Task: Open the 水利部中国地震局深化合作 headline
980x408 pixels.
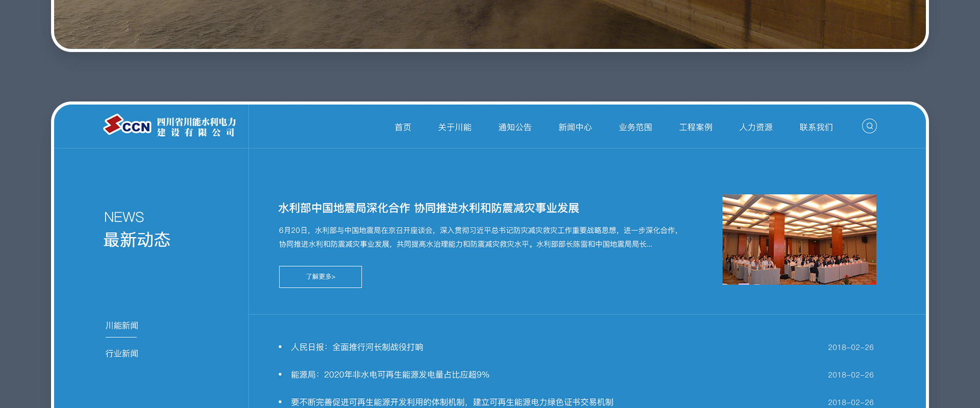Action: [428, 208]
